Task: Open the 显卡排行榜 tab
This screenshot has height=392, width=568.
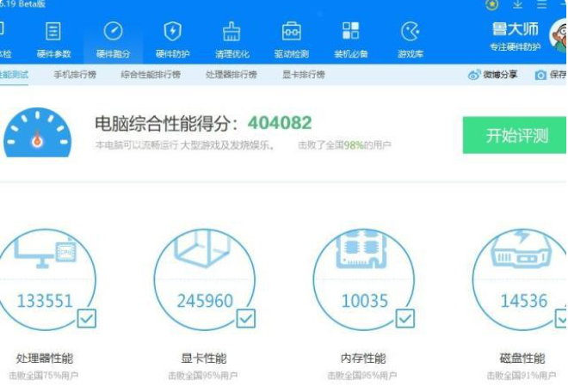Action: 304,75
